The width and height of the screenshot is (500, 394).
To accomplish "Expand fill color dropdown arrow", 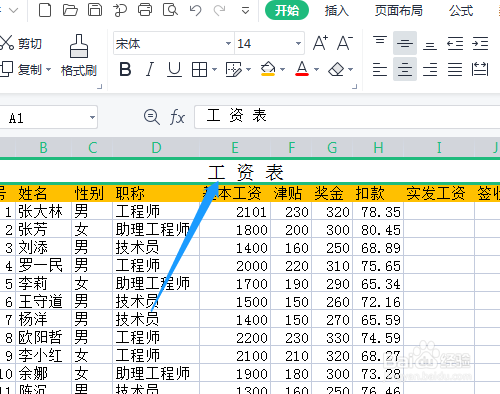I will (283, 70).
